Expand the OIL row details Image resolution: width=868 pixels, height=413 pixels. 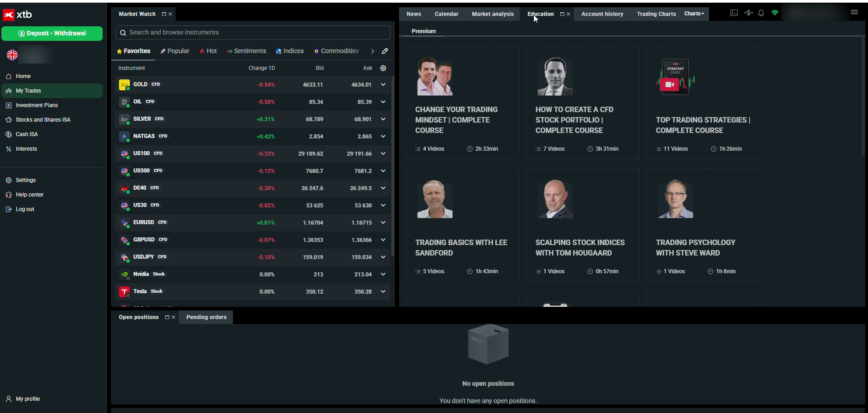(383, 102)
